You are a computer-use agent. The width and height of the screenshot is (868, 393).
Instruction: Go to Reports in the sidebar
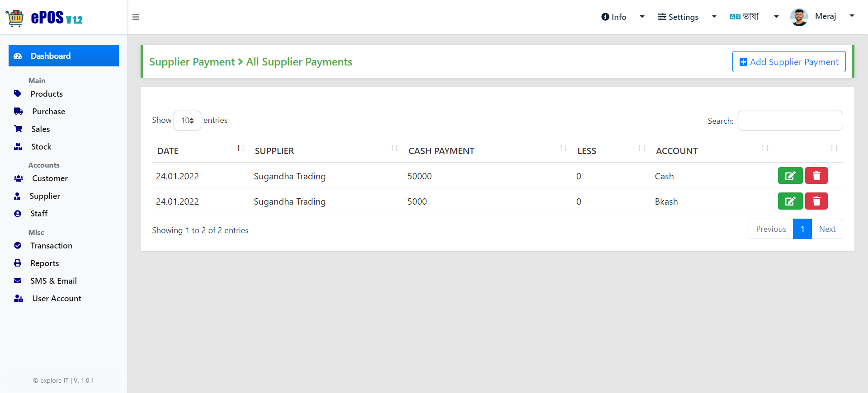pos(44,263)
